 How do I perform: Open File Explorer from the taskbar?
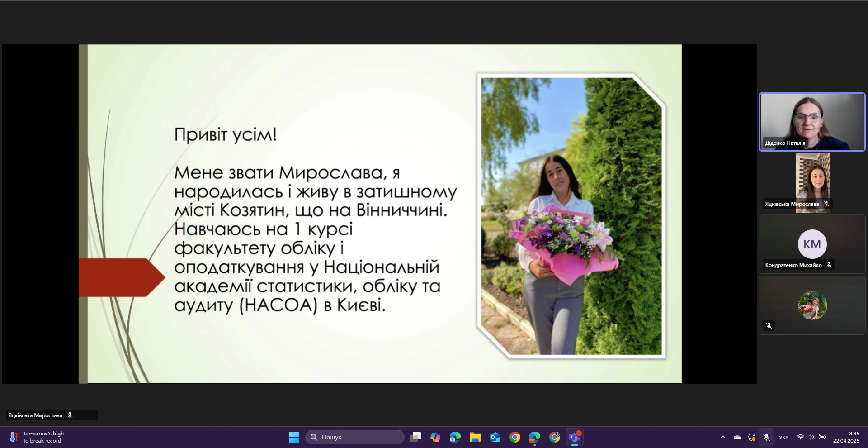(x=475, y=437)
